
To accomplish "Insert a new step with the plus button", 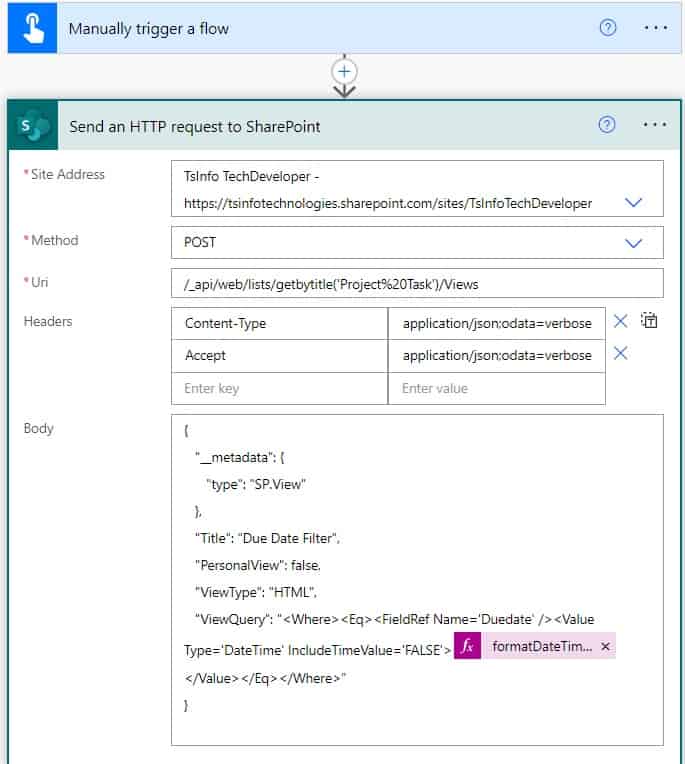I will point(344,72).
